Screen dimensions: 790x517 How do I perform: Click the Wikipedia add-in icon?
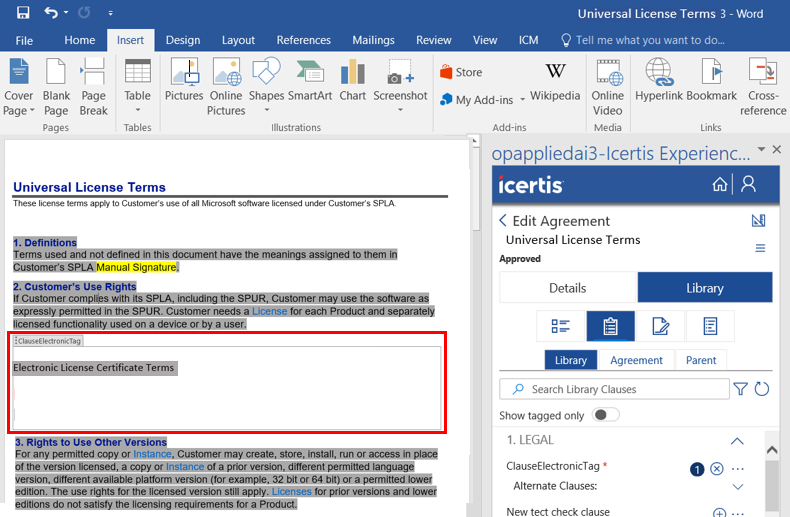tap(555, 80)
